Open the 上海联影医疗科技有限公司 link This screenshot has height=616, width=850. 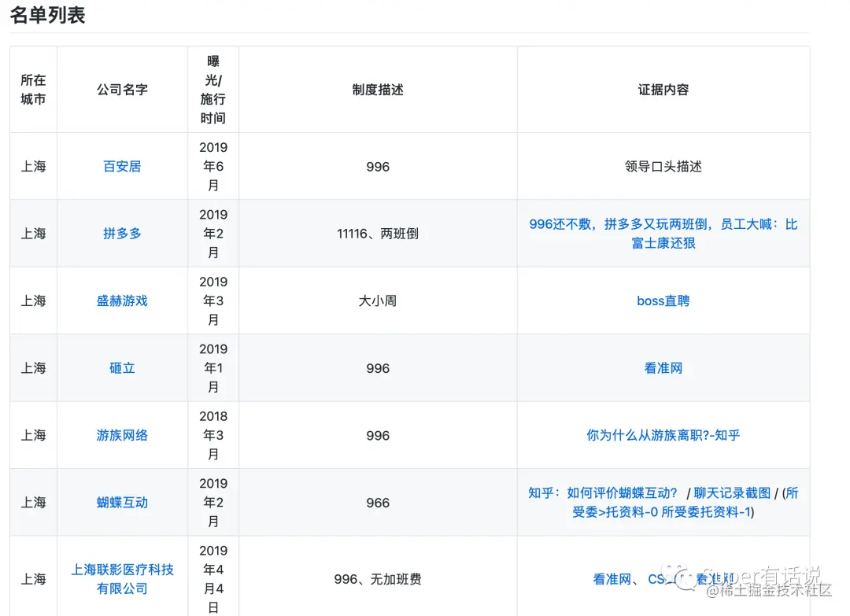(122, 578)
